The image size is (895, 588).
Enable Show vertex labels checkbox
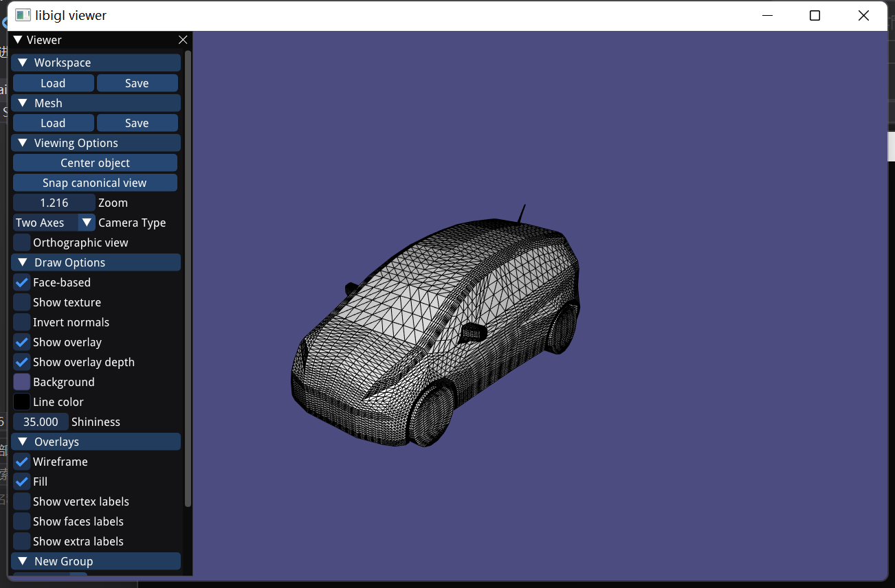22,501
